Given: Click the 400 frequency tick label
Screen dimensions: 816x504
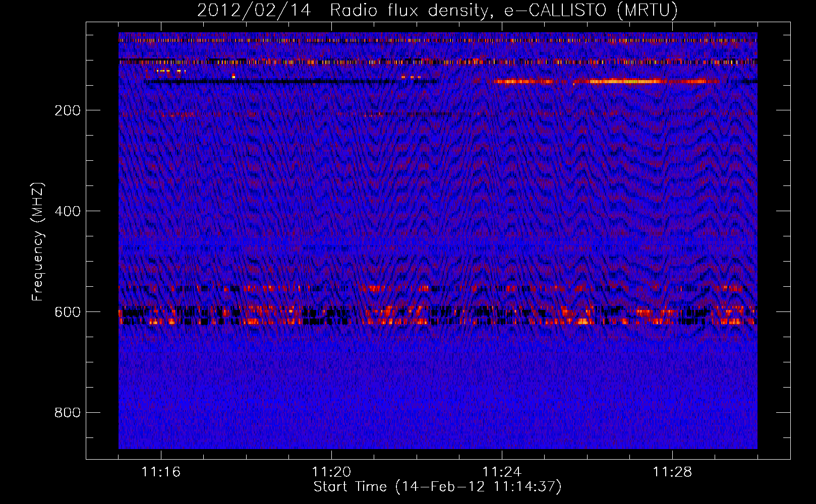Looking at the screenshot, I should click(x=68, y=211).
